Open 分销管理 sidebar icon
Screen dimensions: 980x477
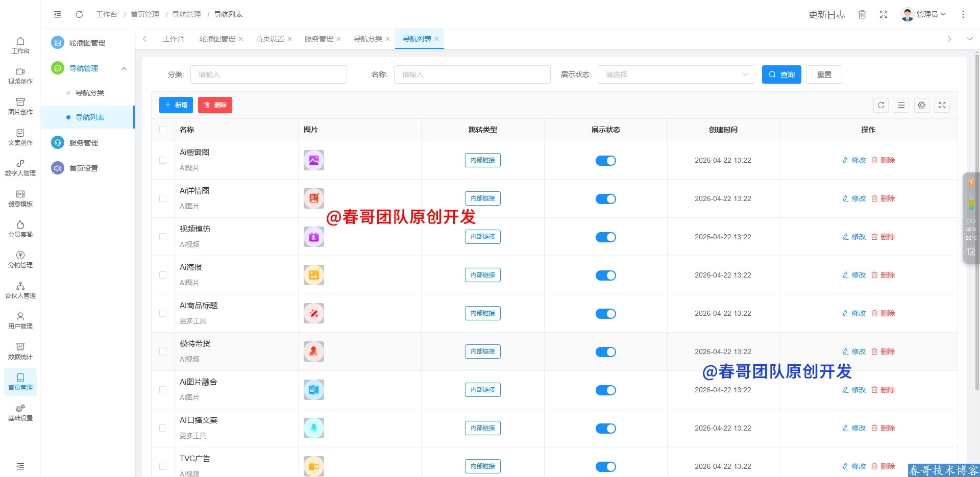click(20, 260)
